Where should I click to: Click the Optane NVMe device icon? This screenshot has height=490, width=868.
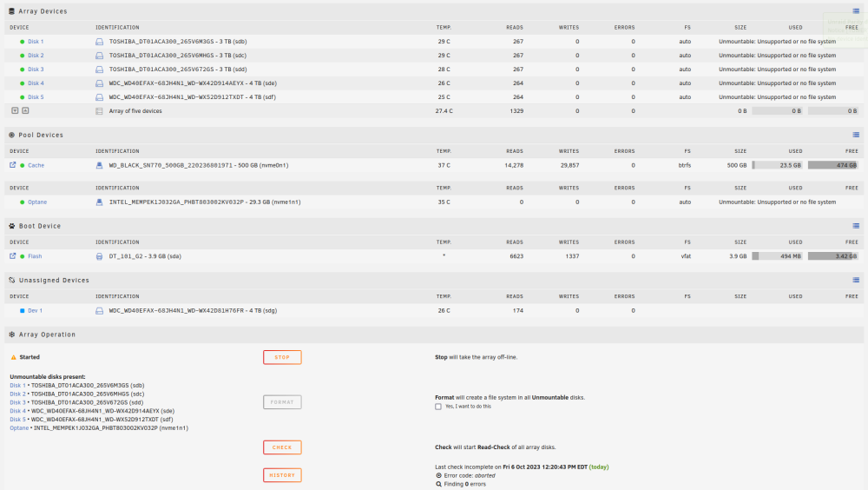[x=99, y=202]
